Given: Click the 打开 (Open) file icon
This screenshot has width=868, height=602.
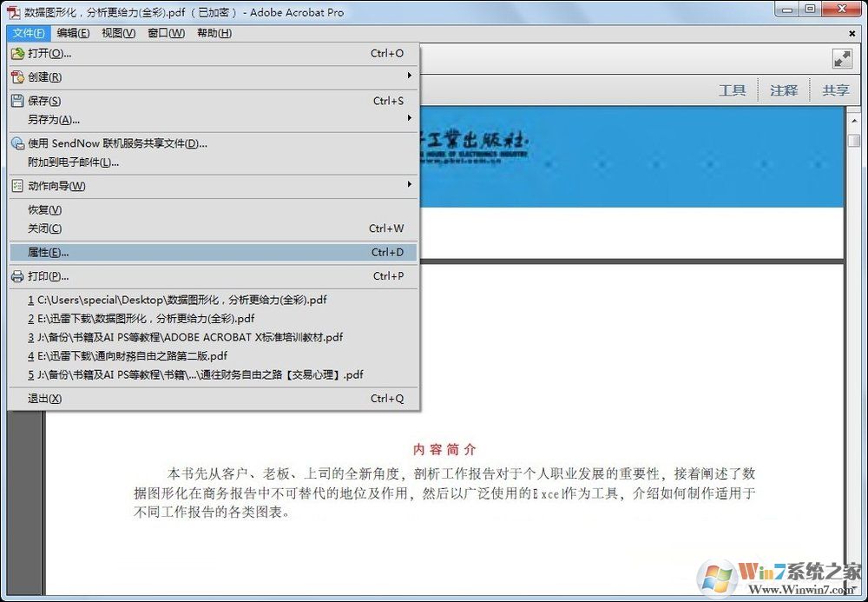Looking at the screenshot, I should (18, 54).
